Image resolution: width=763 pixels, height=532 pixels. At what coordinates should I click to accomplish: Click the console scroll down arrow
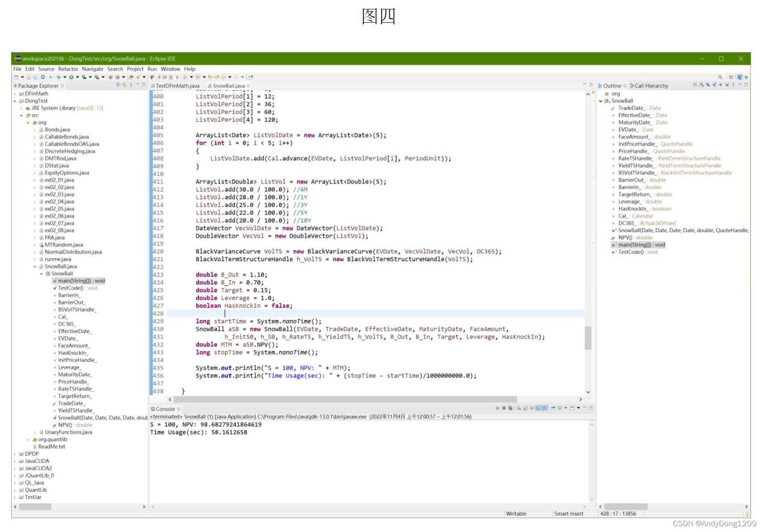pyautogui.click(x=592, y=499)
